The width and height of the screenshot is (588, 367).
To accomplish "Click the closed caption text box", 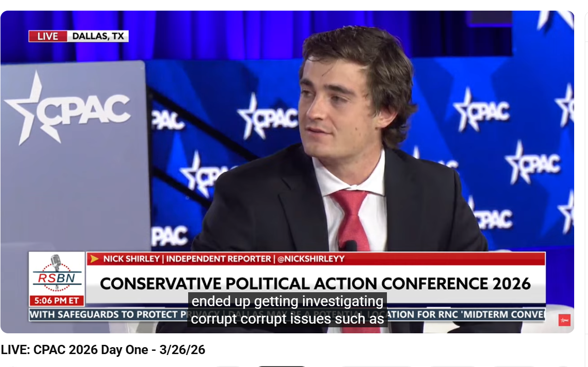I will point(287,310).
